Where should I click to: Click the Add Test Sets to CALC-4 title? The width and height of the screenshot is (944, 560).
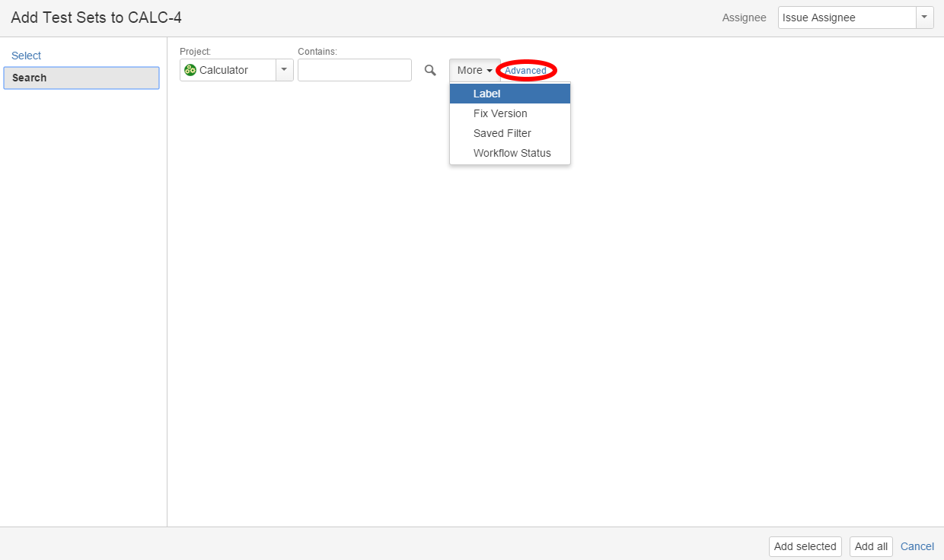click(x=96, y=17)
